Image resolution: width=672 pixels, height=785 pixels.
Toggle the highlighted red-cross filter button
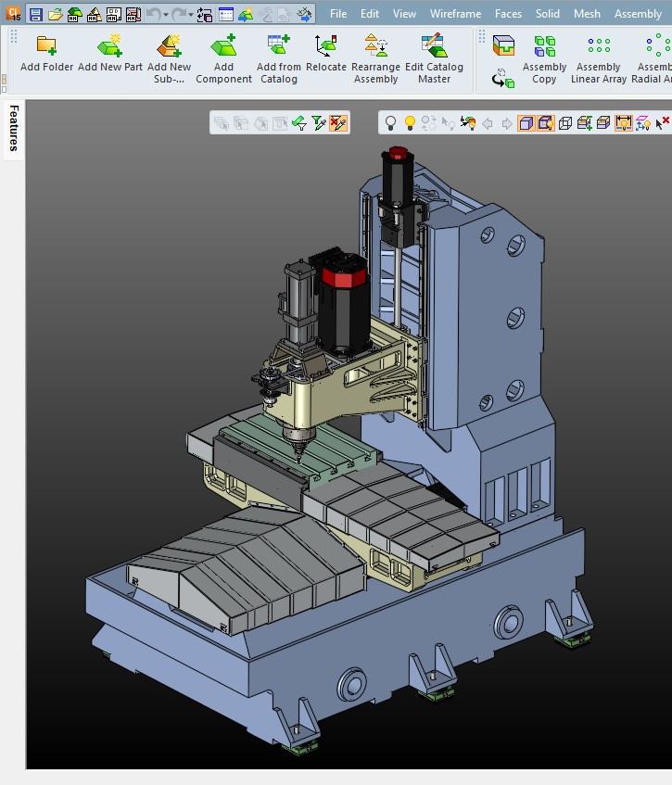[x=339, y=123]
